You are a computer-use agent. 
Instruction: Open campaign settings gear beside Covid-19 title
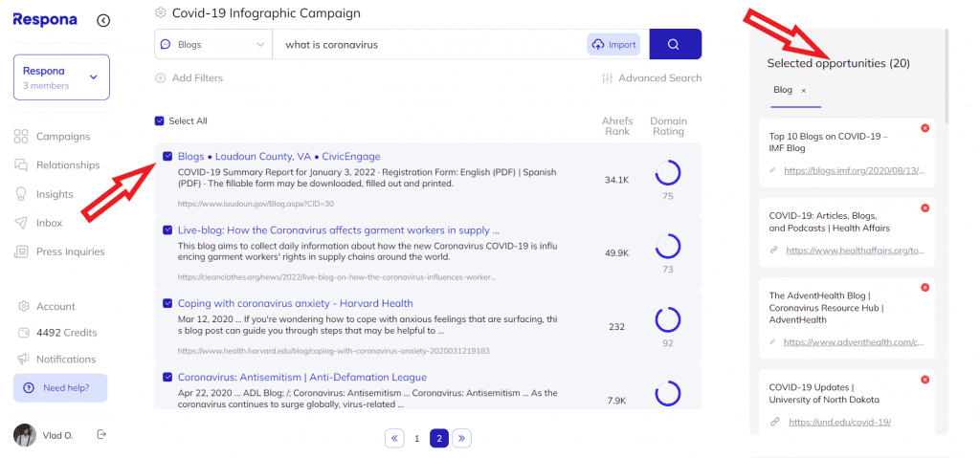161,12
